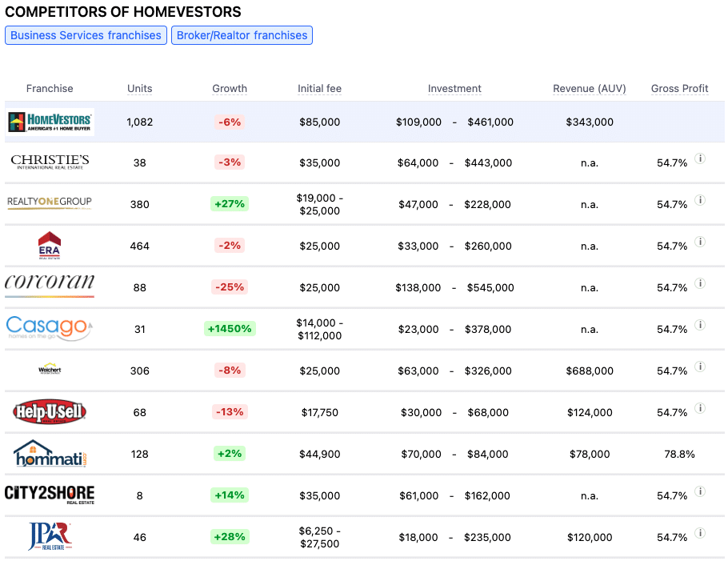Click the $14,000 - $112,000 initial fee
728x569 pixels.
[319, 329]
